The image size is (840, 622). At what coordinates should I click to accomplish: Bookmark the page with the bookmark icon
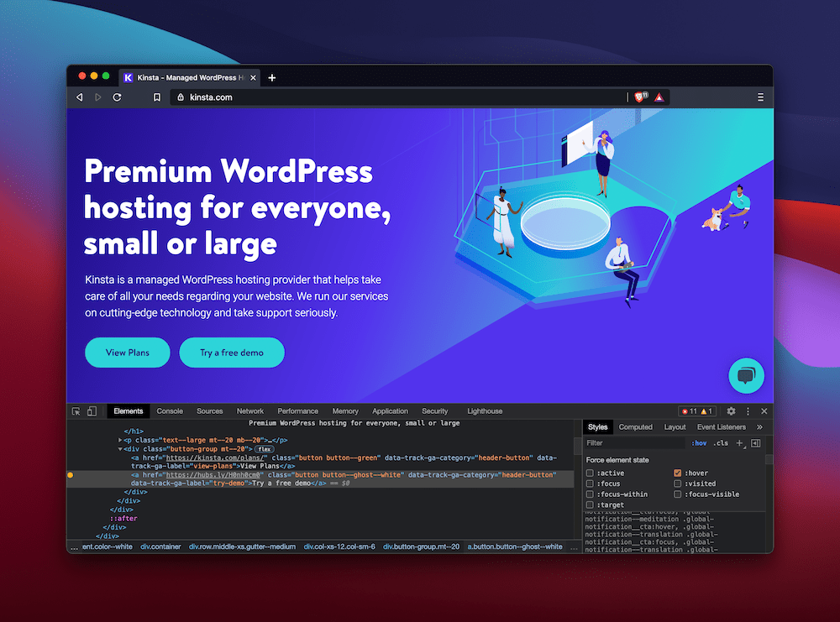[157, 97]
